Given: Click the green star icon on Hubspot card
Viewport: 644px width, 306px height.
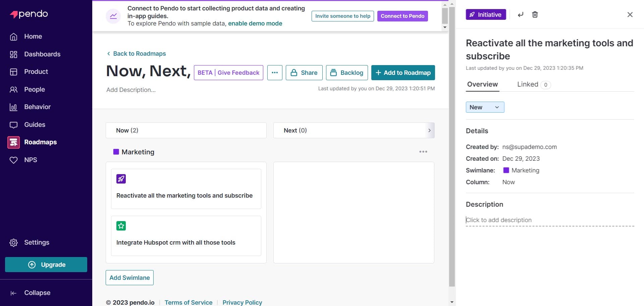Looking at the screenshot, I should 121,226.
